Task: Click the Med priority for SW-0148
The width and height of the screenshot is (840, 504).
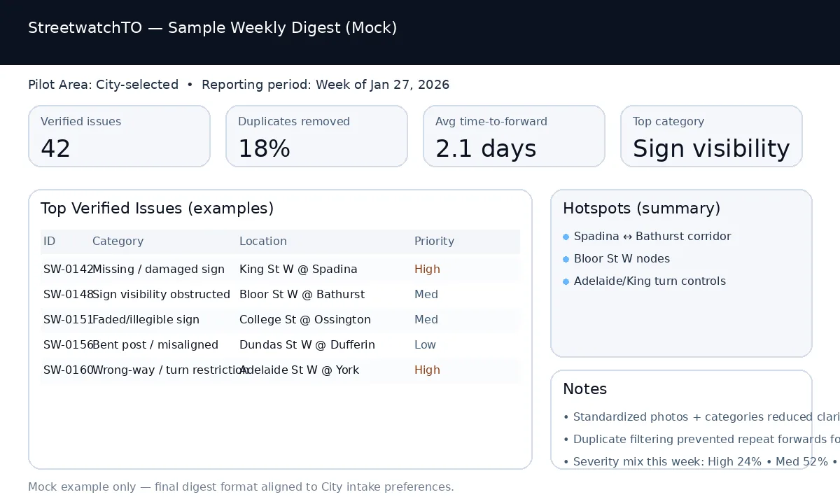Action: pos(426,294)
